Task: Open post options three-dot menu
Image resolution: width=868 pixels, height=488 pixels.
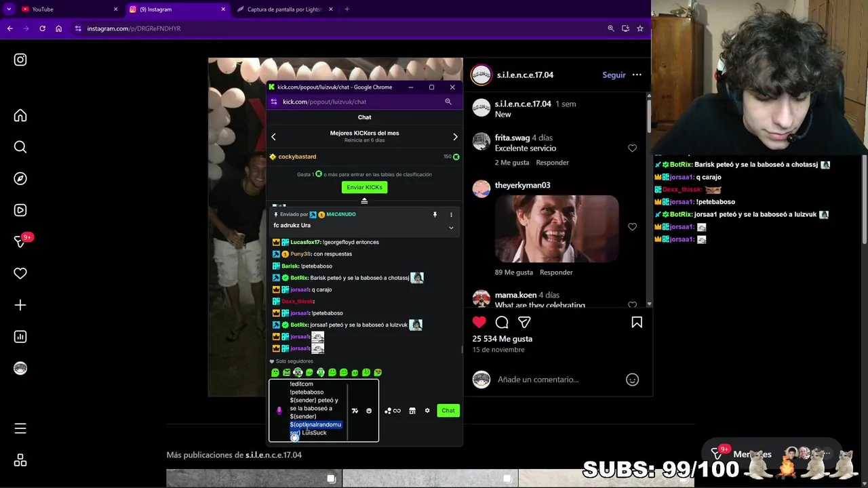Action: [x=637, y=75]
